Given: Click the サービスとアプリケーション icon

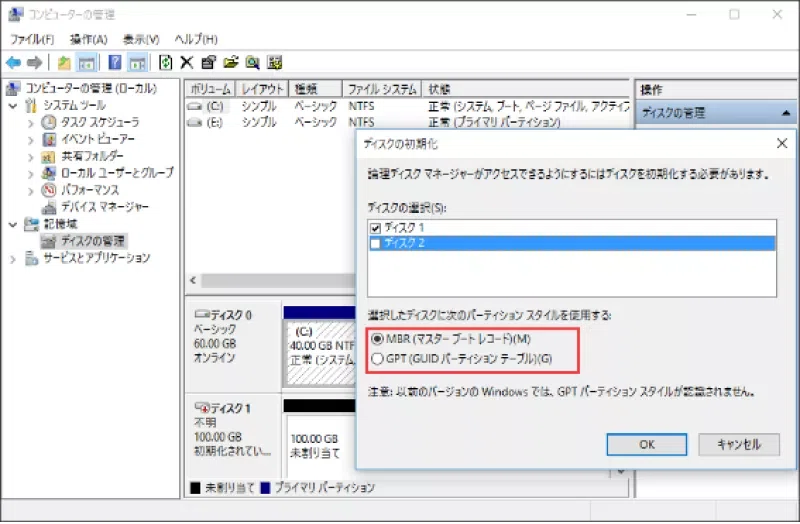Looking at the screenshot, I should tap(32, 258).
